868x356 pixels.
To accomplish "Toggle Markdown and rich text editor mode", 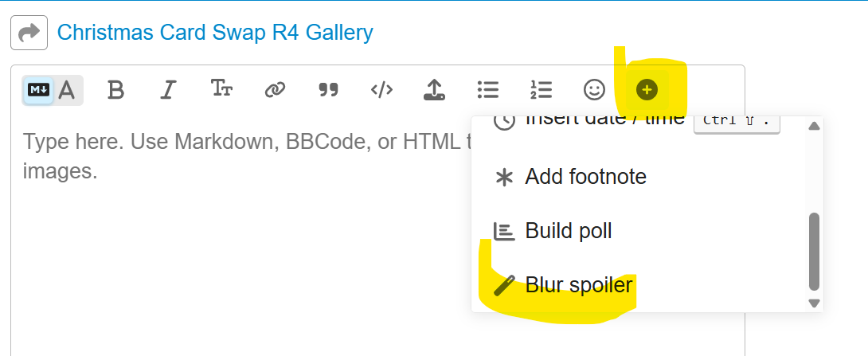I will point(51,90).
